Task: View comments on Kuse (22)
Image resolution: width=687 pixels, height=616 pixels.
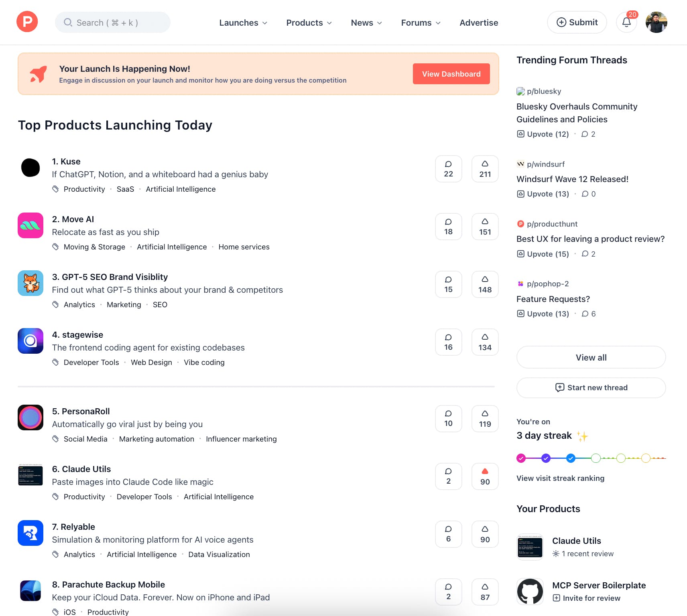Action: pyautogui.click(x=449, y=169)
